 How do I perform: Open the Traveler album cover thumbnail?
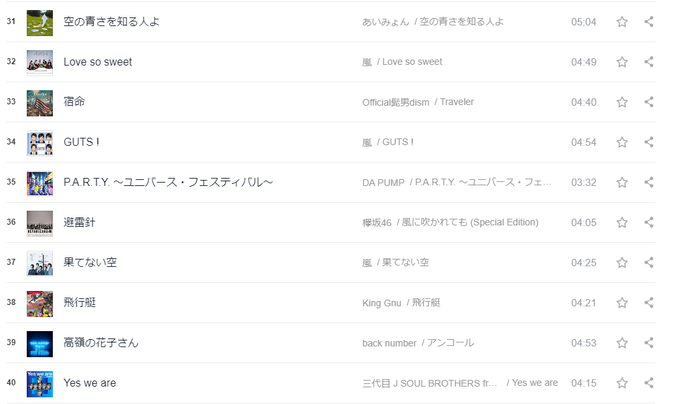click(x=40, y=103)
